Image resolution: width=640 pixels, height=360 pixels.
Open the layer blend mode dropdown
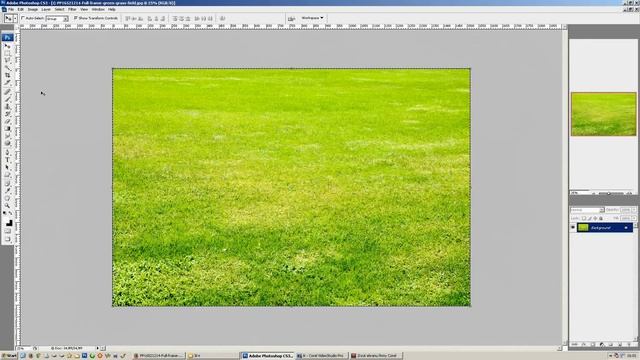pos(587,210)
